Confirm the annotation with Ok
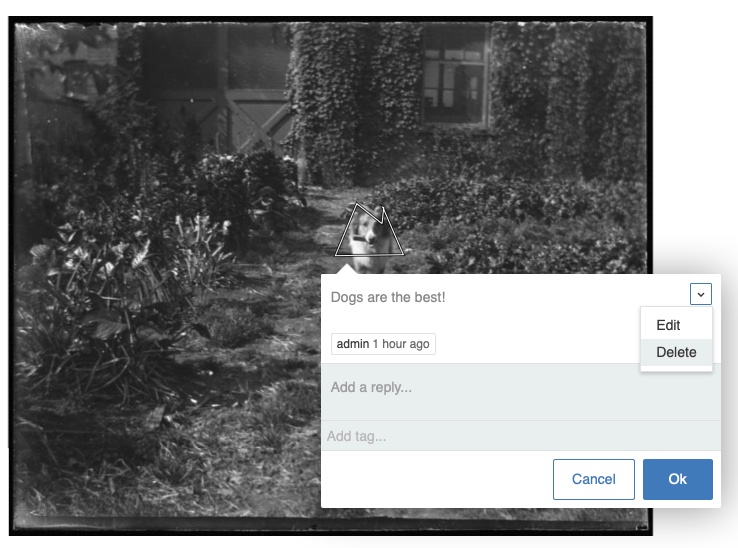 pyautogui.click(x=677, y=479)
